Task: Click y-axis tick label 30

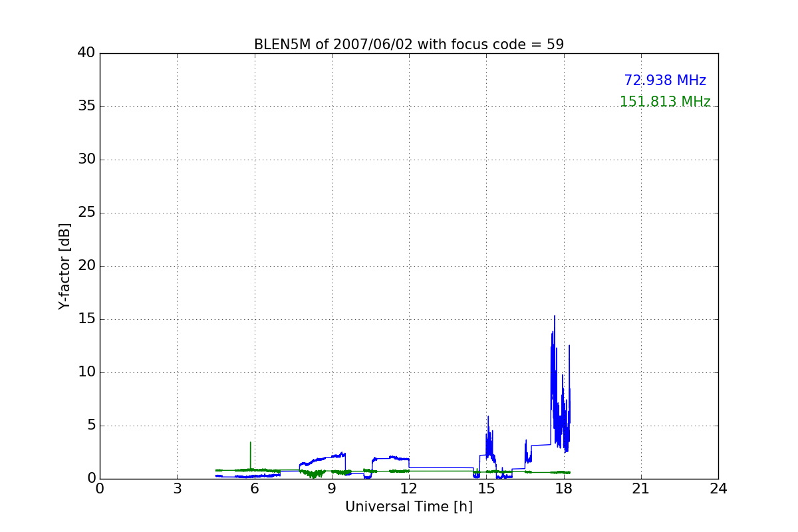Action: point(86,160)
